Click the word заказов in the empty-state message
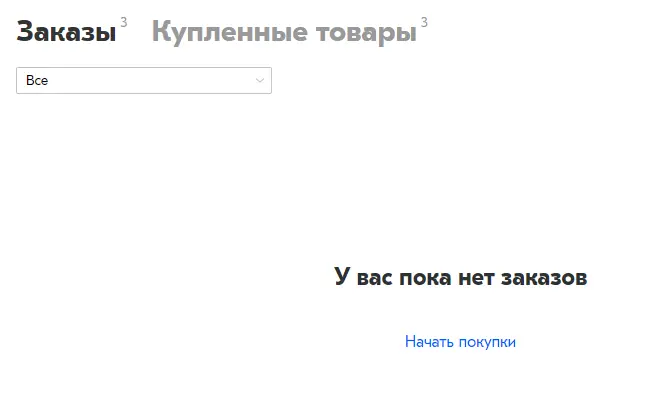 pos(544,278)
